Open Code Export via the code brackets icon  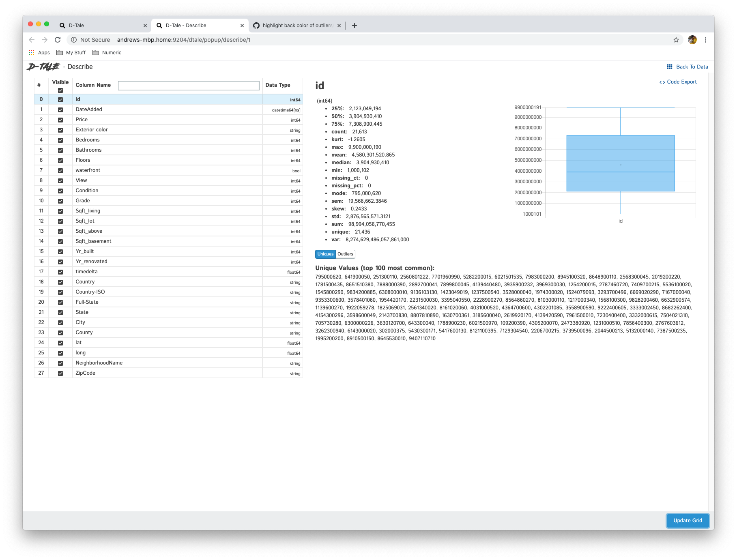pyautogui.click(x=663, y=82)
